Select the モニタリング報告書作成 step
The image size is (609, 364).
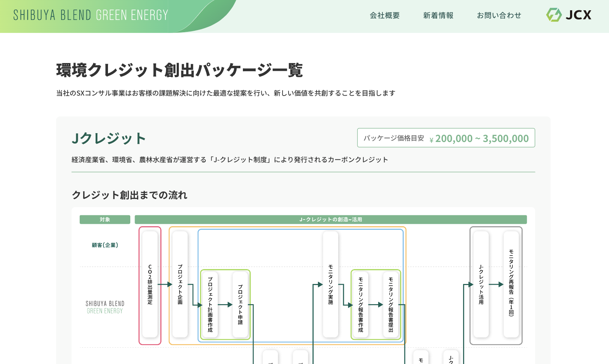tap(360, 305)
